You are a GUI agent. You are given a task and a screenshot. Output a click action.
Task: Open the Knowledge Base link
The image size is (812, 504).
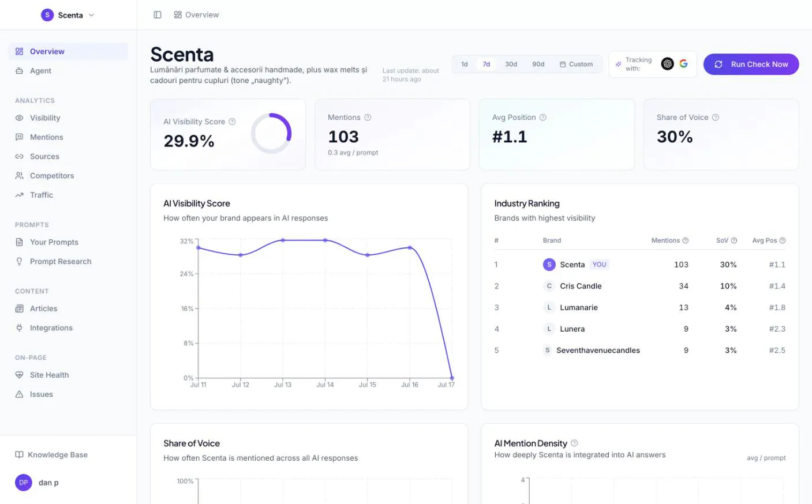[52, 455]
